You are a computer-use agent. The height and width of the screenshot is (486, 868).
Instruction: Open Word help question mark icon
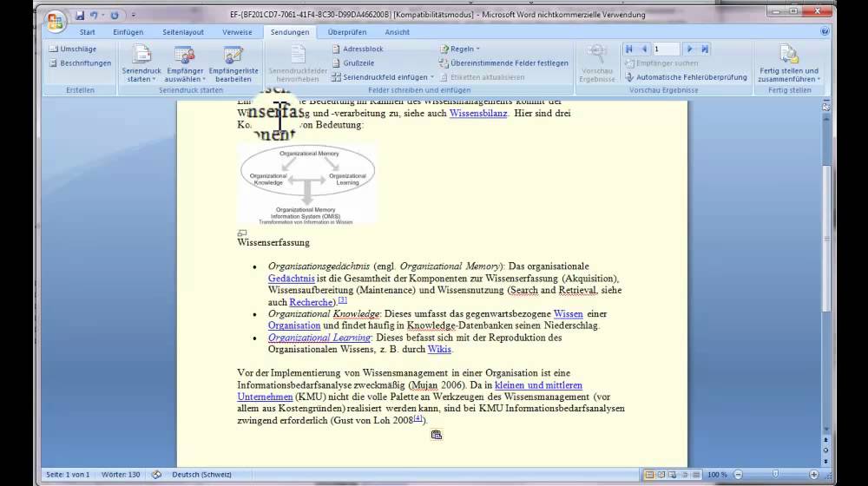pyautogui.click(x=825, y=31)
